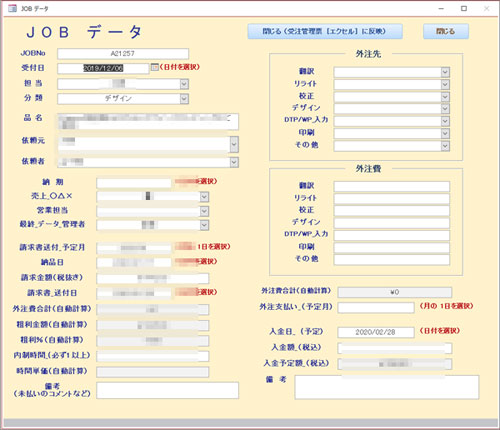Click 入金日_(予定) field showing 2020/02/28
The width and height of the screenshot is (500, 430).
pyautogui.click(x=376, y=332)
